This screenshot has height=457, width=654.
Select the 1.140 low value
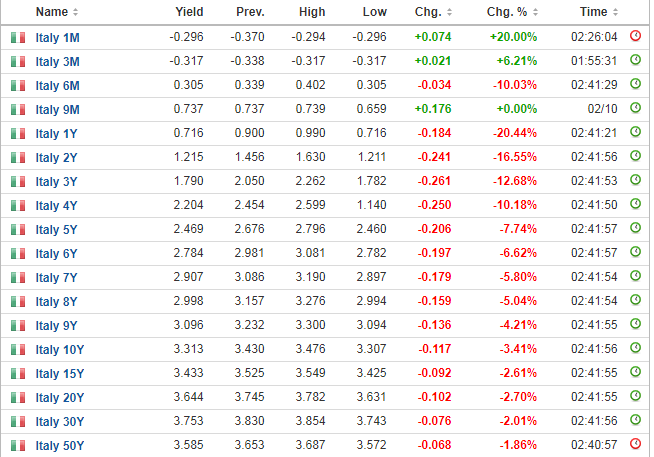tap(372, 205)
